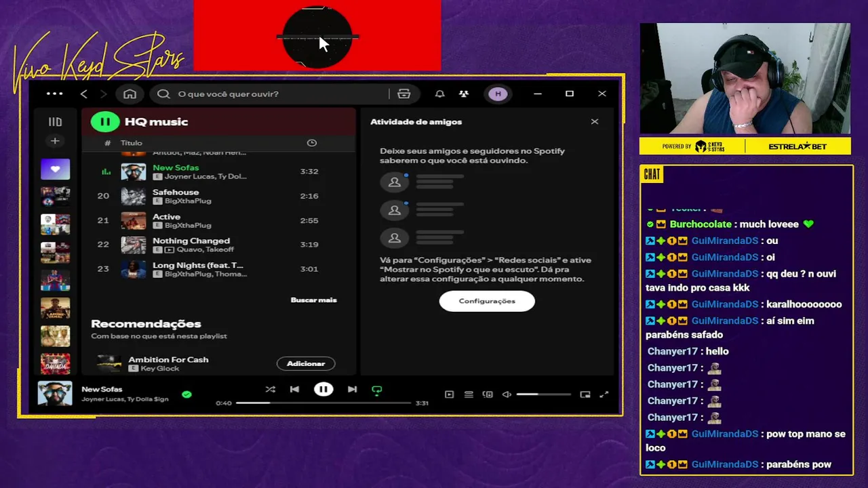Viewport: 868px width, 488px height.
Task: Skip to previous track
Action: pos(294,389)
